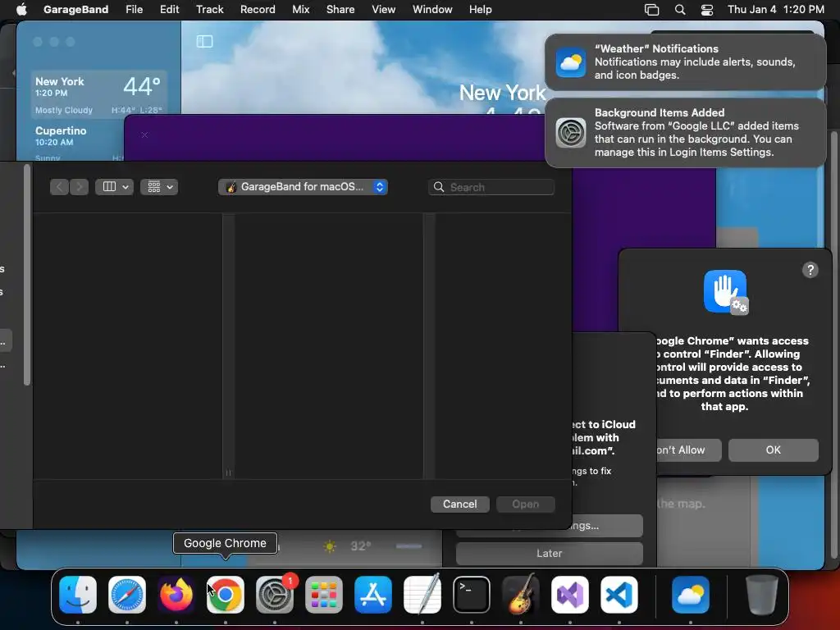Open System Settings from the Dock
Screen dimensions: 840x630
(x=275, y=595)
